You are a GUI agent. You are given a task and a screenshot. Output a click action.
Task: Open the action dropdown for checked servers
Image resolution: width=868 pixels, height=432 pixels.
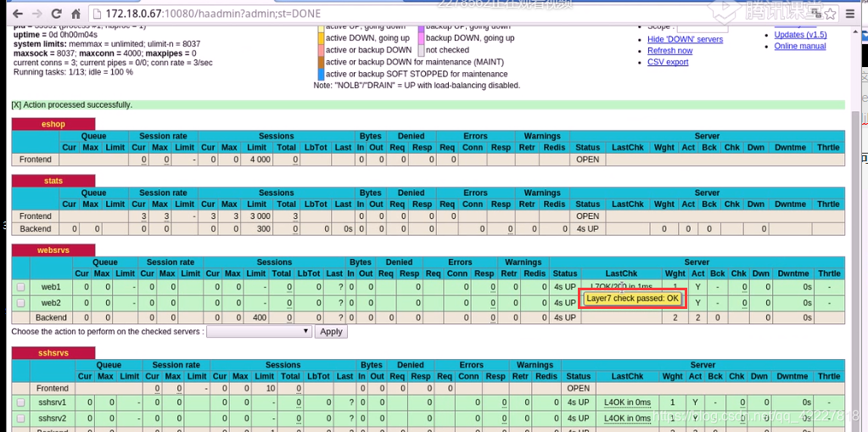click(259, 331)
